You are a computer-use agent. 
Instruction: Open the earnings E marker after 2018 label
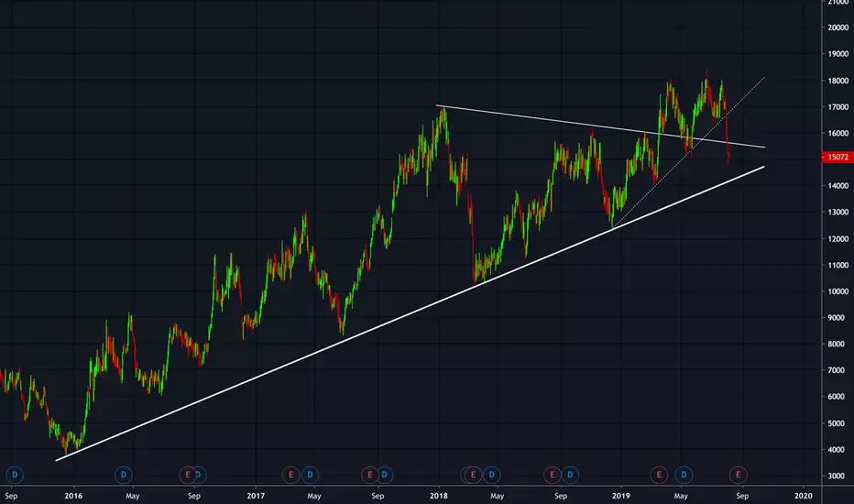pos(473,475)
